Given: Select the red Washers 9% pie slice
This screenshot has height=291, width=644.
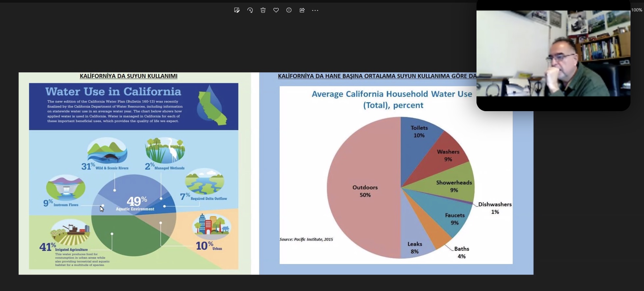Looking at the screenshot, I should [x=448, y=155].
